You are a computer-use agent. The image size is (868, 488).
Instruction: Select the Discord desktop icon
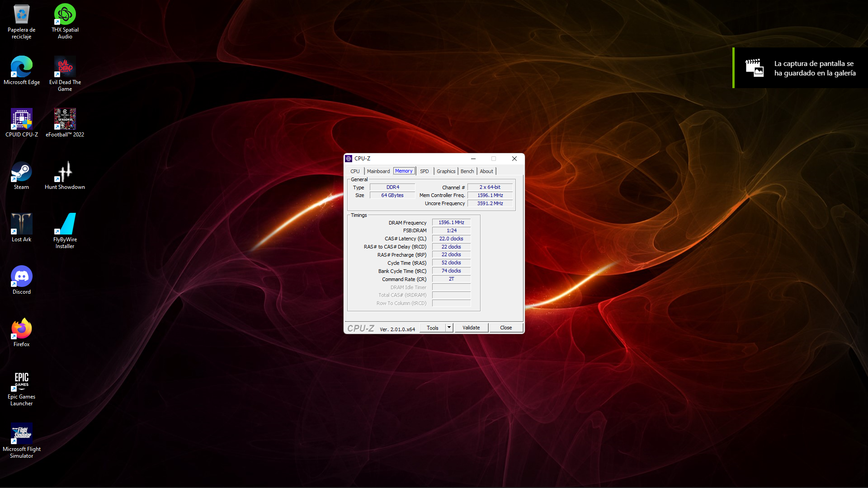pos(21,277)
